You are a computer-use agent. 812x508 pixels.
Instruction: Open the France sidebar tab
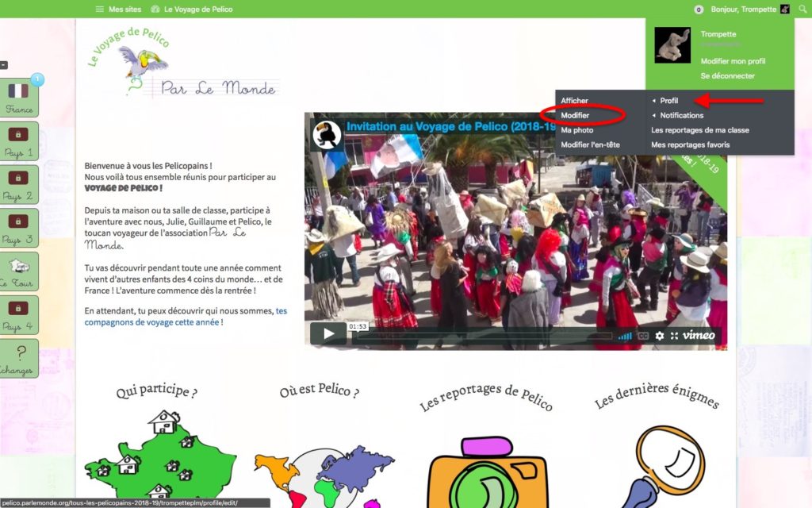[19, 98]
